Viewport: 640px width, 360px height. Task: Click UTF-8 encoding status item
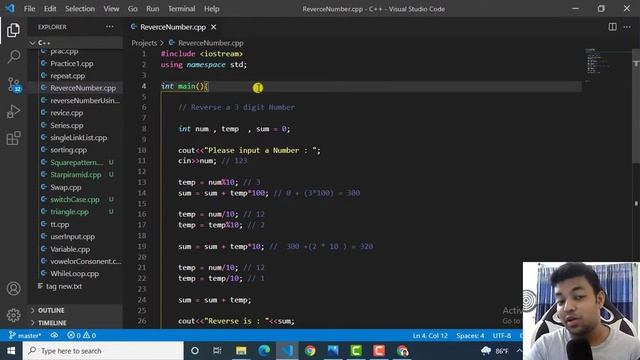coord(502,336)
